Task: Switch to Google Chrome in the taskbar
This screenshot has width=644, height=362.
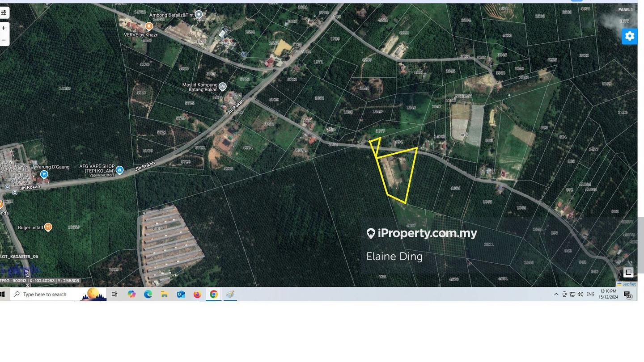Action: click(214, 294)
